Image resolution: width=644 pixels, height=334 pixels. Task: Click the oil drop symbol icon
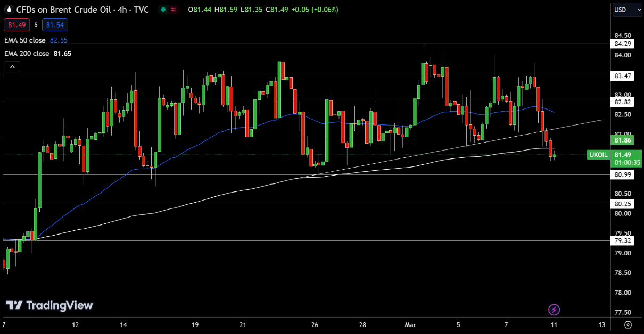coord(9,10)
